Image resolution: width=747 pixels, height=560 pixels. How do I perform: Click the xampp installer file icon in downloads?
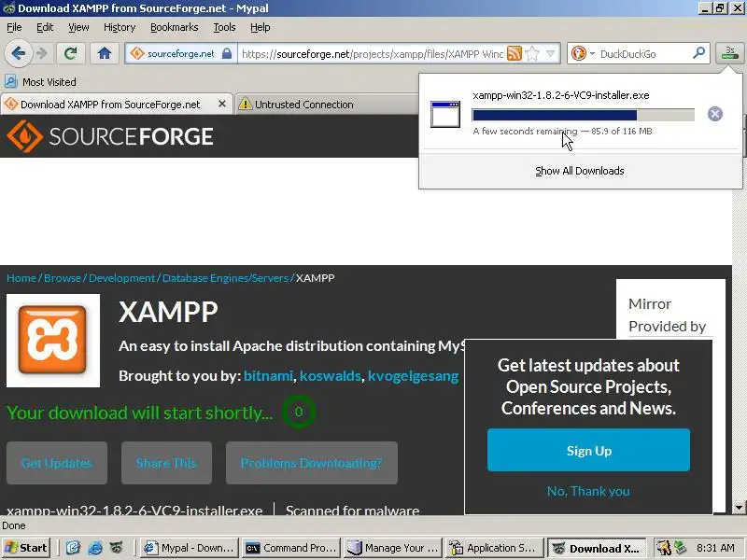pos(445,114)
